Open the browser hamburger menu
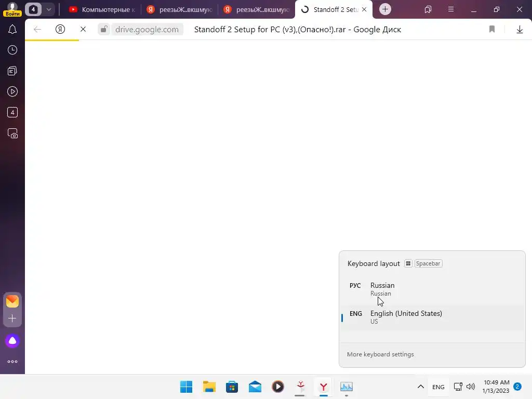Viewport: 532px width, 399px height. click(451, 9)
